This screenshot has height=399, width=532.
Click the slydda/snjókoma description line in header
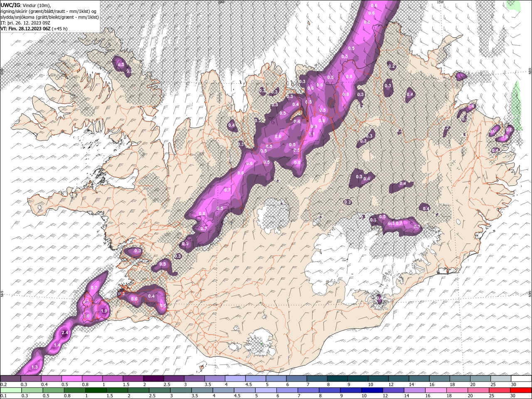click(49, 17)
